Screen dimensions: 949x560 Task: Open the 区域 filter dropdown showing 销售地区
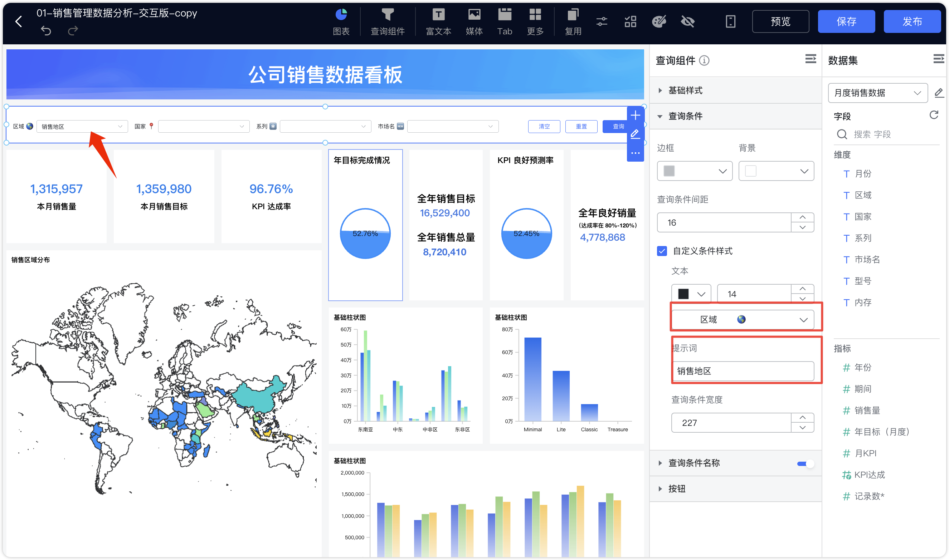coord(82,127)
